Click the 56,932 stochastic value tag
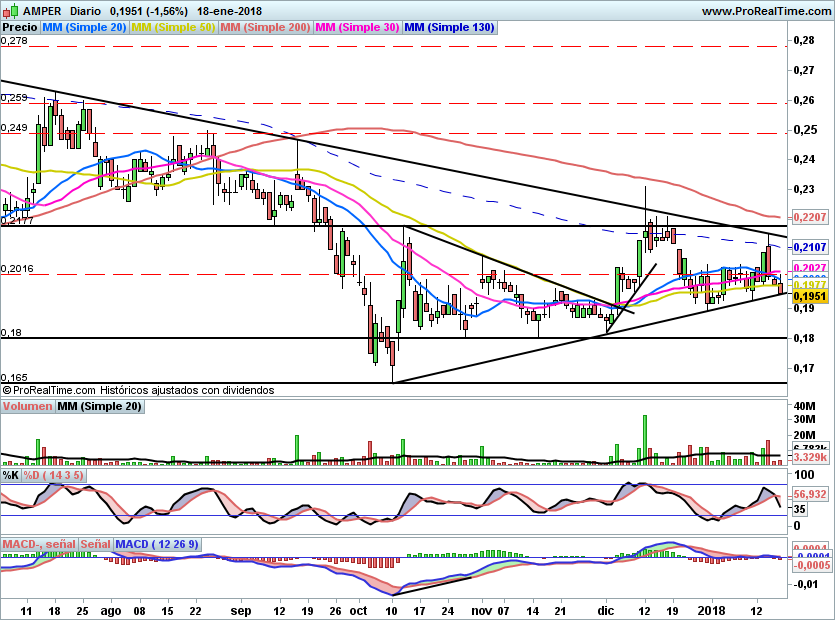Image resolution: width=835 pixels, height=620 pixels. click(809, 494)
